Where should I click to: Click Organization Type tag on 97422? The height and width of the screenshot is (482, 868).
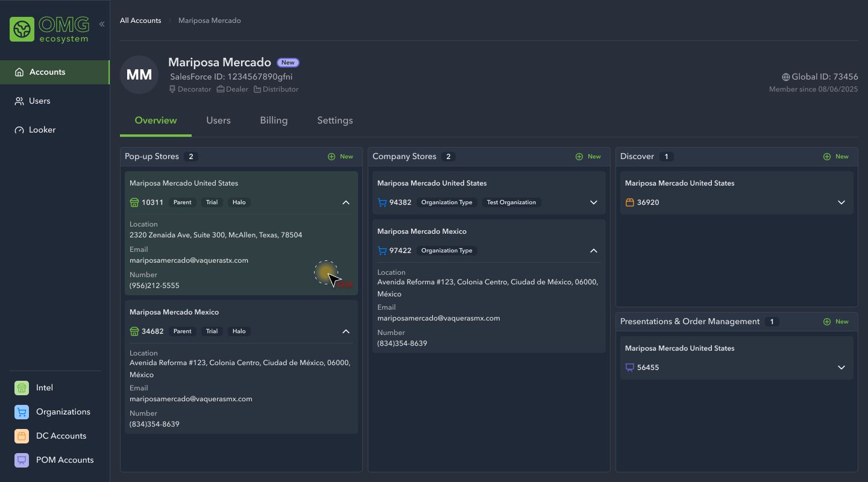pyautogui.click(x=447, y=251)
